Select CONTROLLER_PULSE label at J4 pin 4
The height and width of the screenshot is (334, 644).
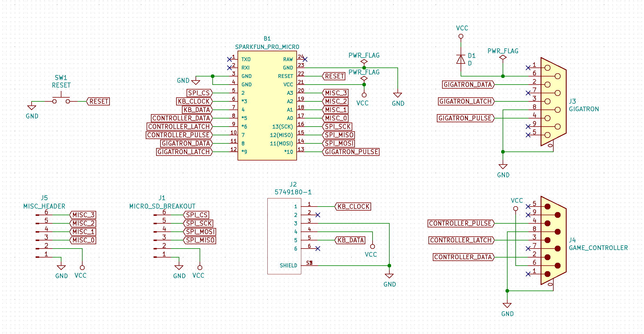461,223
